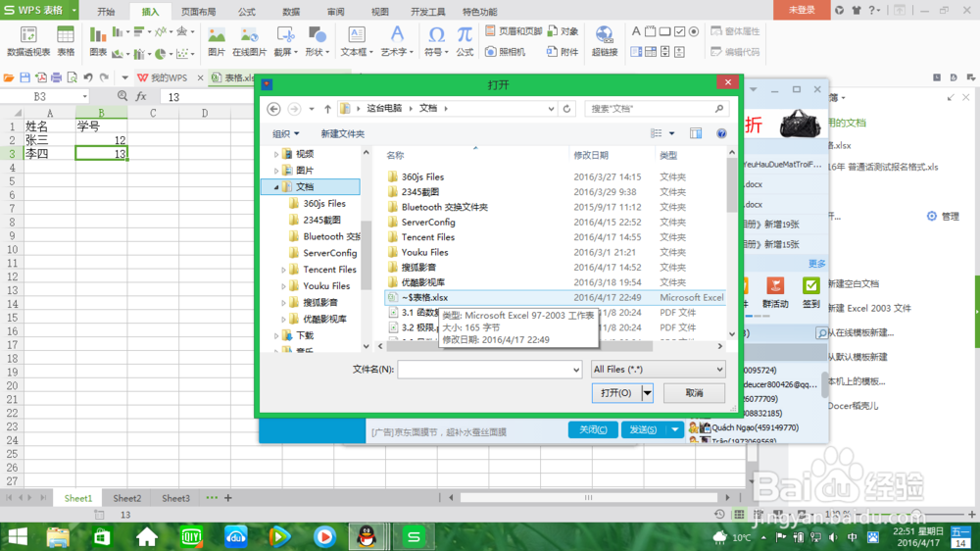The height and width of the screenshot is (551, 980).
Task: Insert WordArt with 艺术字
Action: [x=397, y=41]
